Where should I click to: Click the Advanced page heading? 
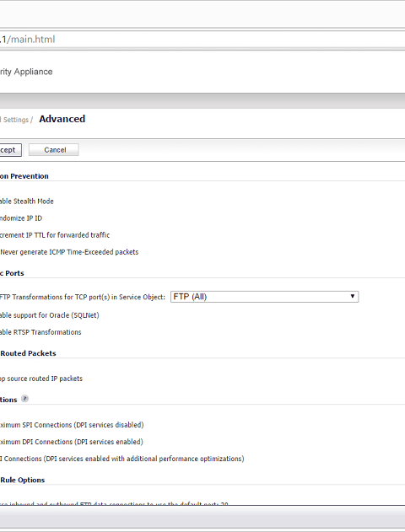(62, 119)
